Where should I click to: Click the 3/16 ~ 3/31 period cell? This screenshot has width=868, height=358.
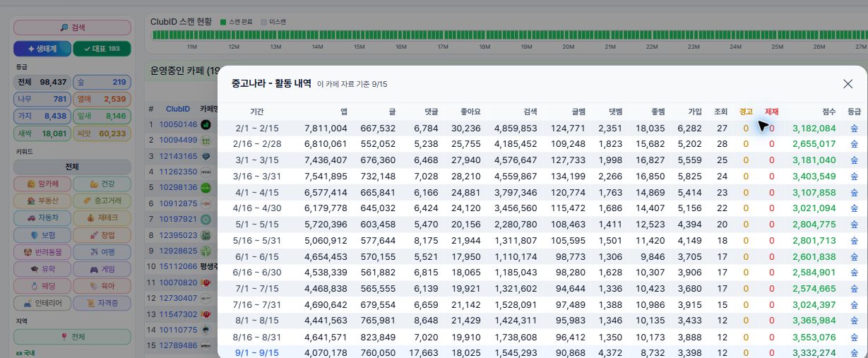tap(257, 176)
